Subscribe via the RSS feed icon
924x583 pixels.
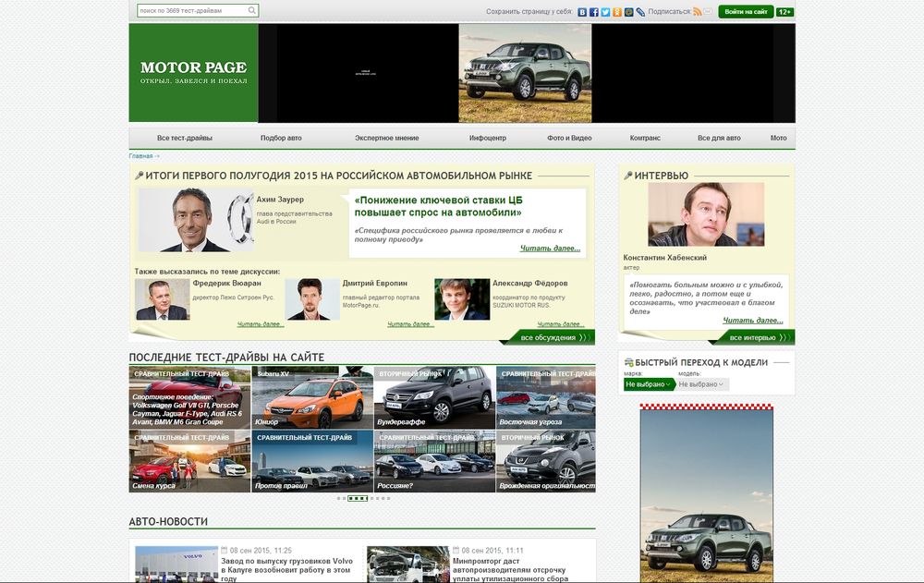pyautogui.click(x=698, y=12)
